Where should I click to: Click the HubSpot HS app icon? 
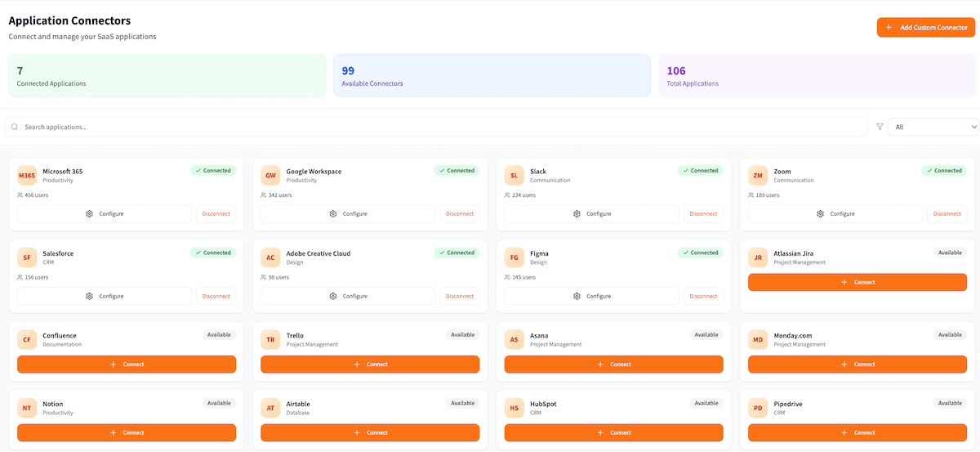click(x=514, y=408)
